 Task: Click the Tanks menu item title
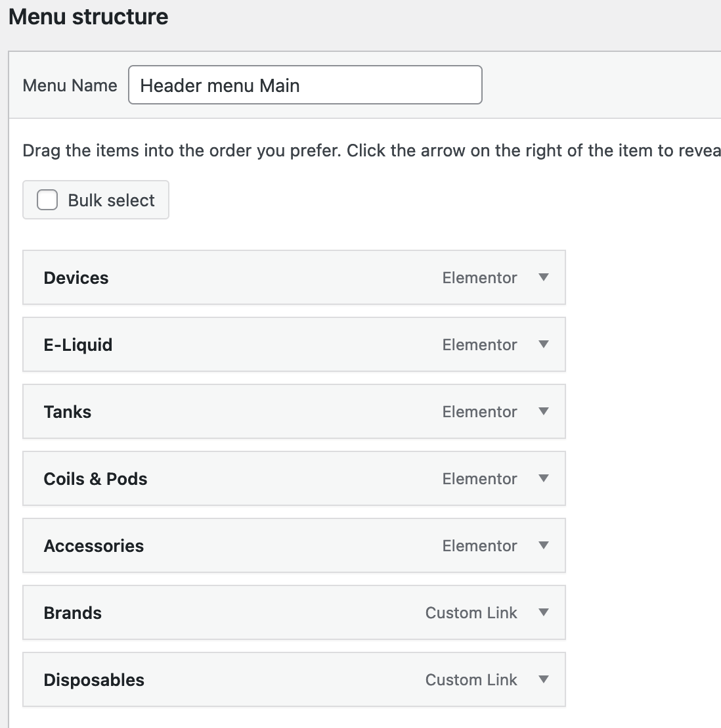pyautogui.click(x=68, y=412)
